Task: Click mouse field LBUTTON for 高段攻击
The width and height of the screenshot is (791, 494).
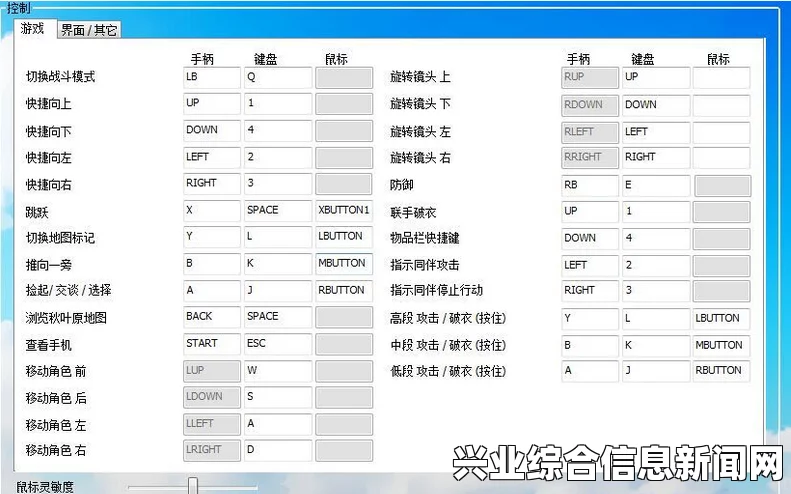Action: (721, 319)
